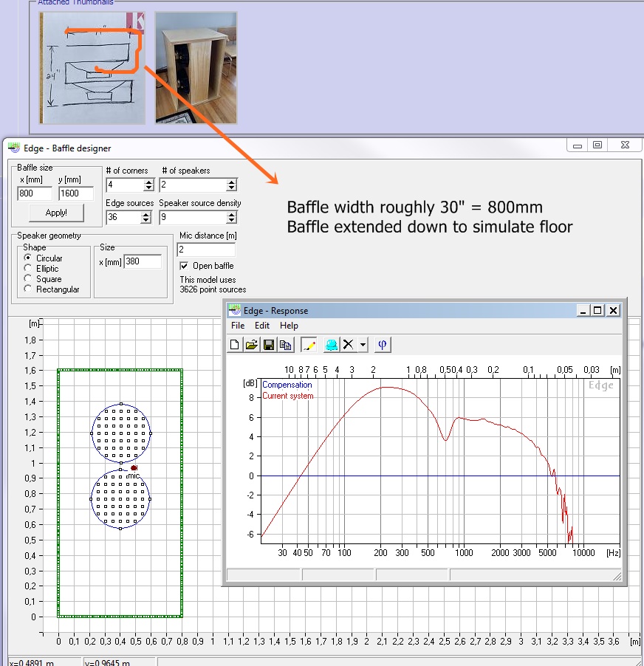Click the mic marker on the baffle drawing
This screenshot has height=666, width=644.
pos(134,467)
